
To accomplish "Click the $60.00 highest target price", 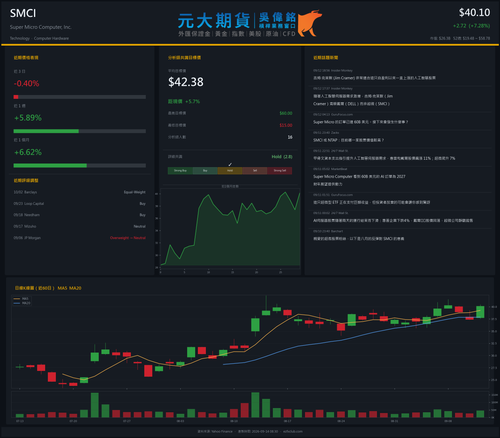I will (286, 113).
